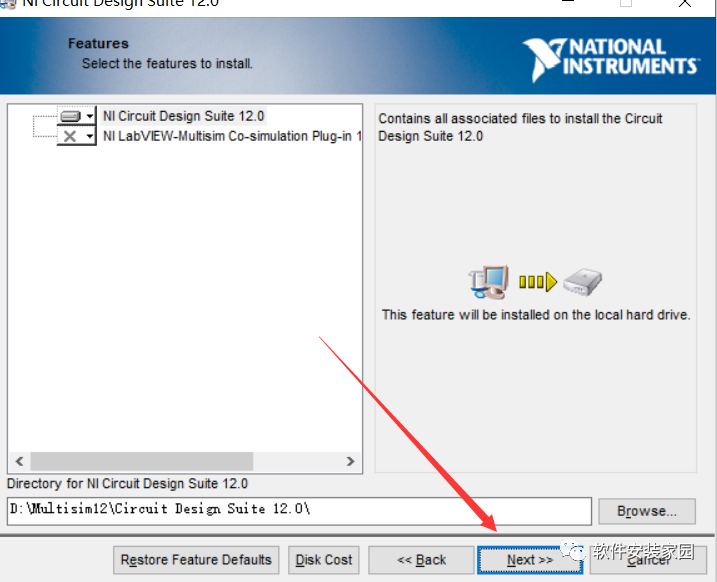
Task: Click Restore Feature Defaults
Action: [x=196, y=560]
